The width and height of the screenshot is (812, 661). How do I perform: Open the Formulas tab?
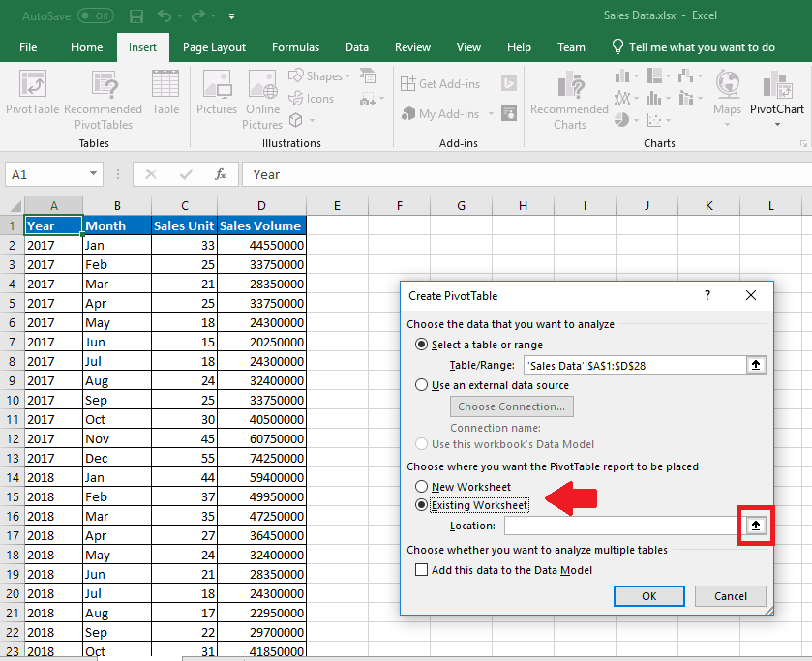[x=295, y=47]
